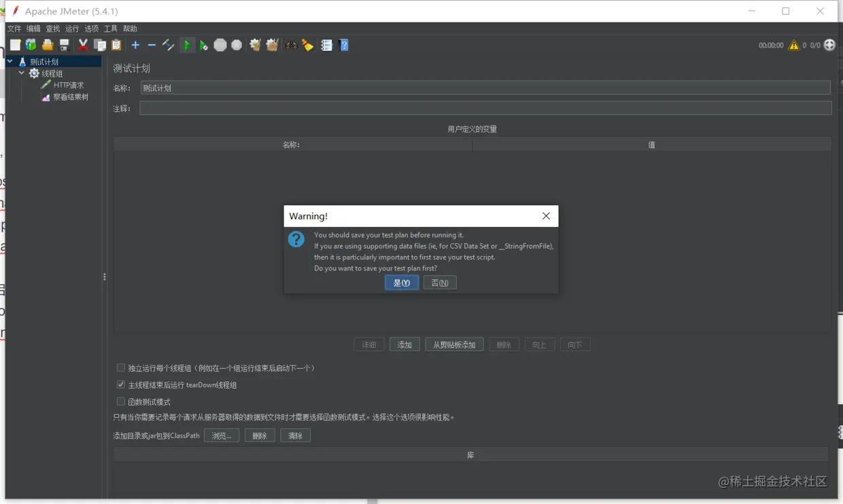Click 否(N) in the Warning dialog
The image size is (843, 504).
pos(440,283)
